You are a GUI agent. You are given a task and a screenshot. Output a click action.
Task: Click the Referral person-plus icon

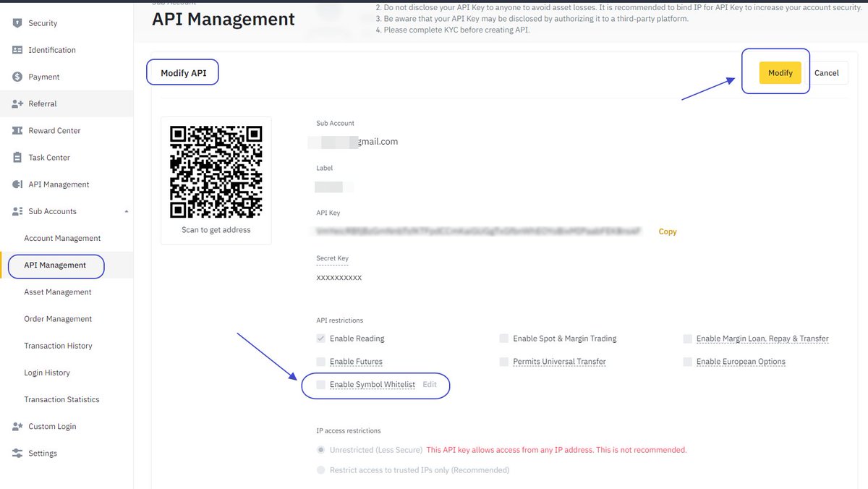coord(17,103)
